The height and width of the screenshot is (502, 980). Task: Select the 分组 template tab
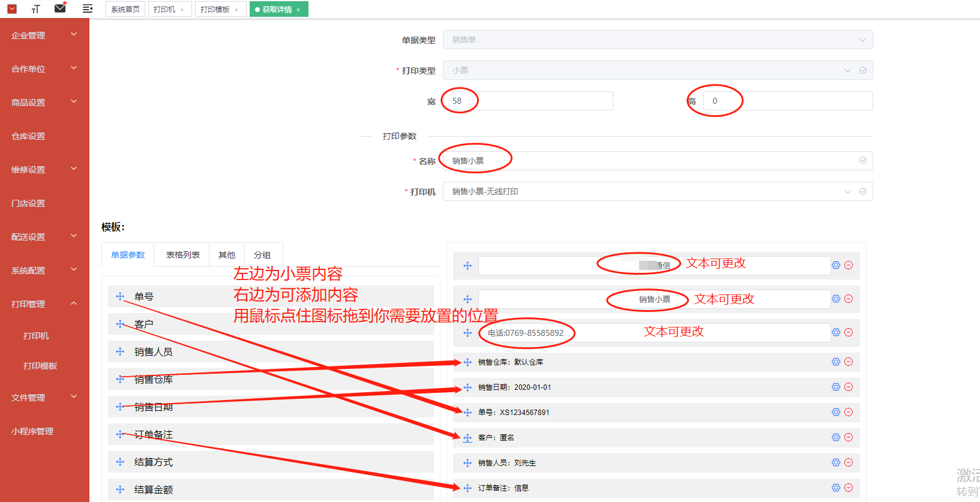coord(262,255)
